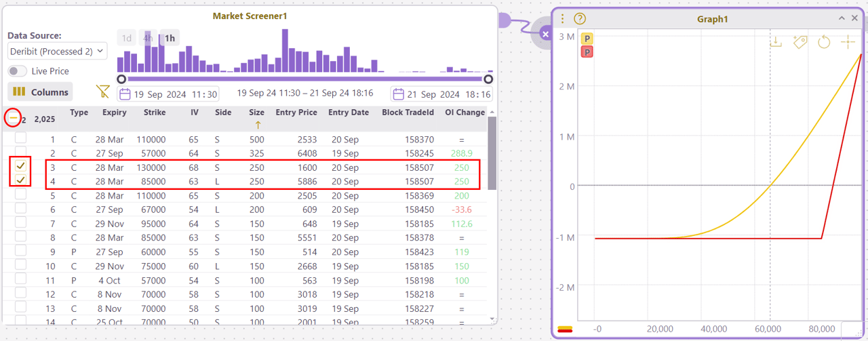Select the 4h timeframe tab

[x=148, y=38]
